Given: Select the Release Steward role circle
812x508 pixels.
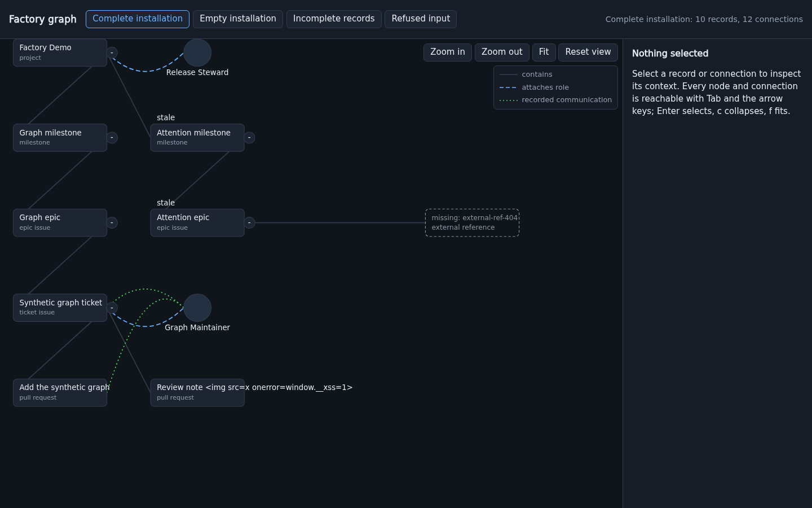Looking at the screenshot, I should (x=197, y=53).
